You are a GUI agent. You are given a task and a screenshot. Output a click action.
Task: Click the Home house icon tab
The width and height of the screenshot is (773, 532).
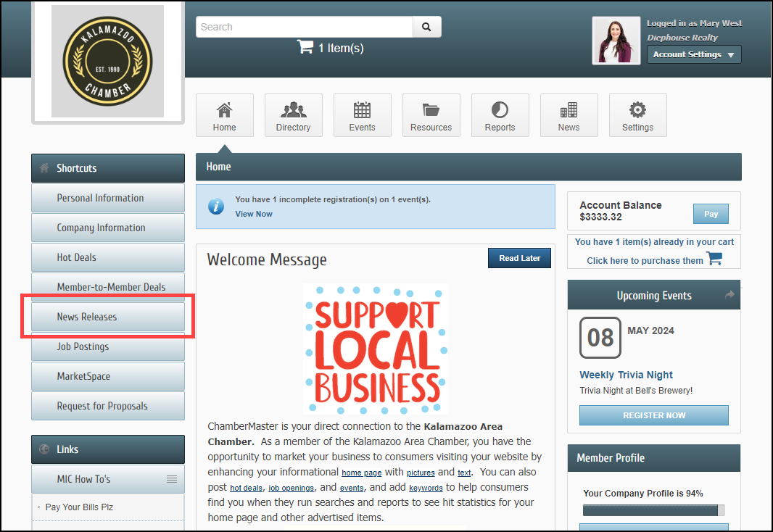tap(224, 115)
